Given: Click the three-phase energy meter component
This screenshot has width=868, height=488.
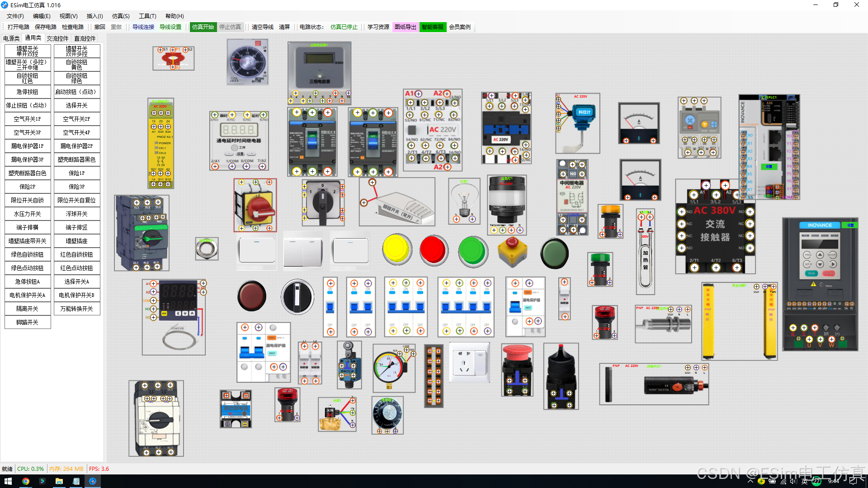Looking at the screenshot, I should [319, 68].
